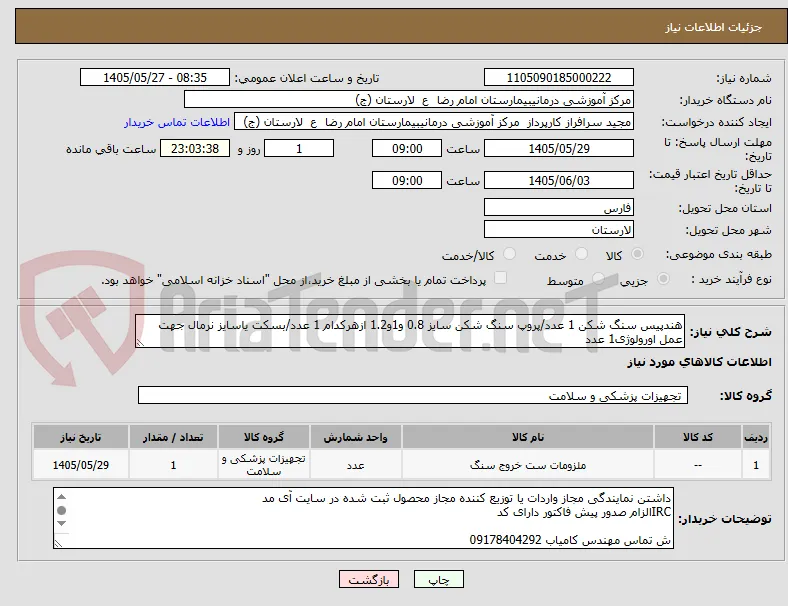Click the واحد شمارش column header
The height and width of the screenshot is (606, 788).
(355, 437)
